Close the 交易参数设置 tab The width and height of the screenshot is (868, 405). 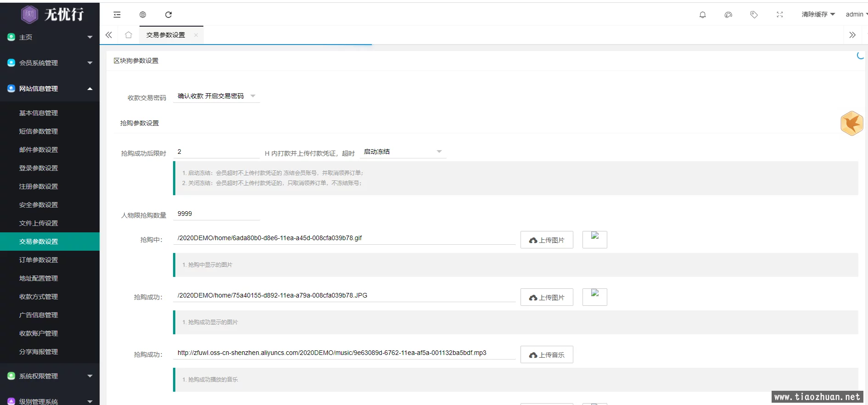pyautogui.click(x=196, y=35)
